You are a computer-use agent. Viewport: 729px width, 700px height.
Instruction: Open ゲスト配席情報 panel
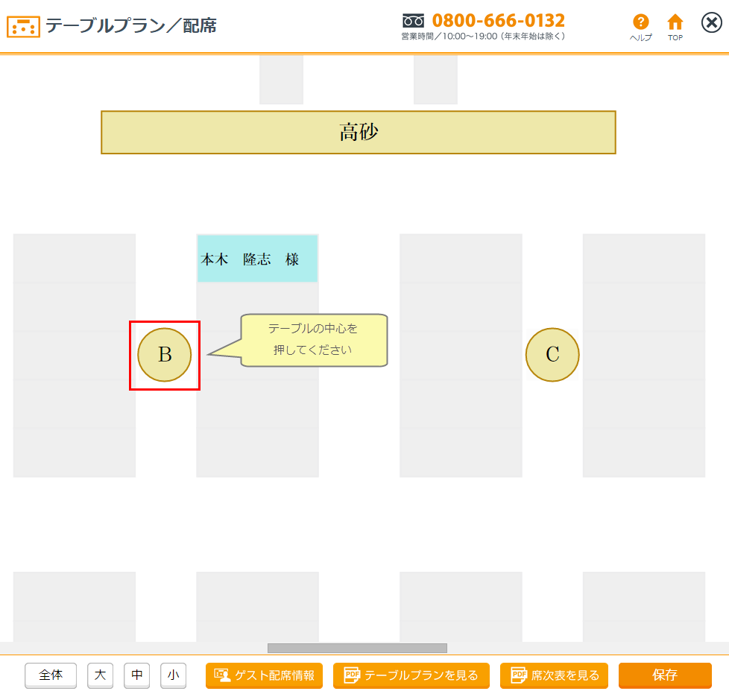(265, 675)
